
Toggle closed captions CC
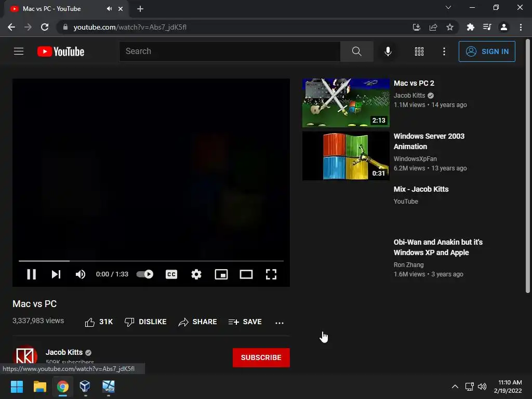[x=171, y=274]
